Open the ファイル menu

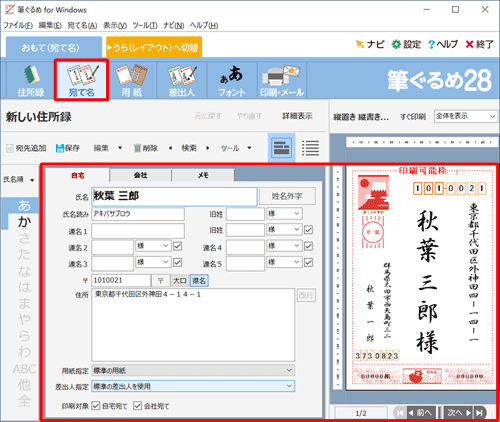[18, 25]
